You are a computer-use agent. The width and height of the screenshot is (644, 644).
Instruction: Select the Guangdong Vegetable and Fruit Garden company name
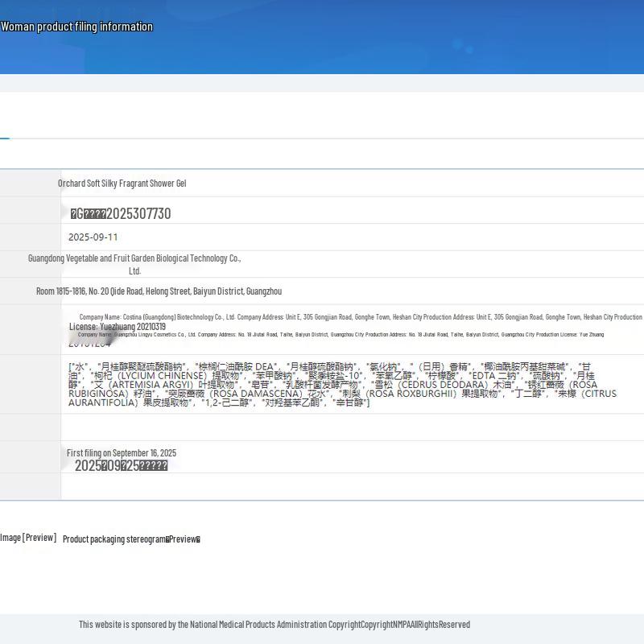point(134,258)
